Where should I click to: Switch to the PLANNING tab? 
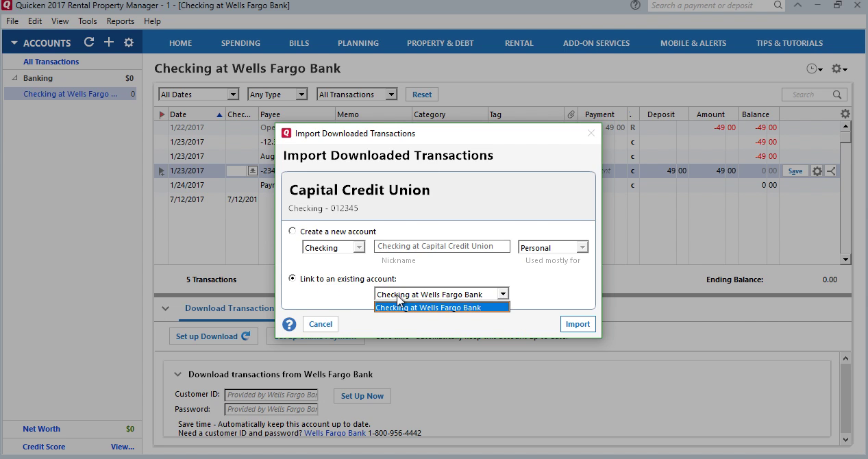point(358,43)
